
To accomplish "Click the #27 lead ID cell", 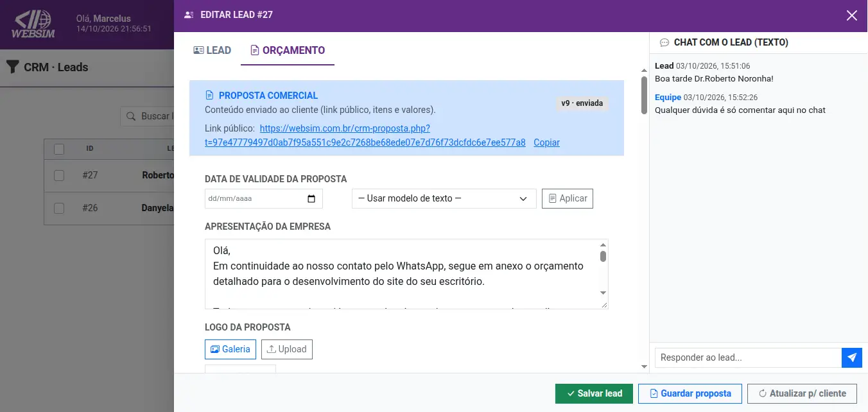I will tap(90, 175).
